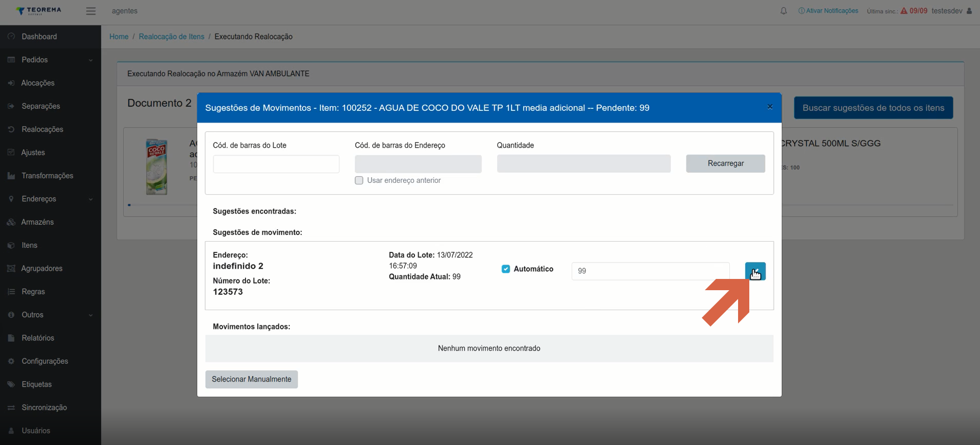Click Buscar sugestões de todos os itens
The width and height of the screenshot is (980, 445).
click(x=873, y=108)
